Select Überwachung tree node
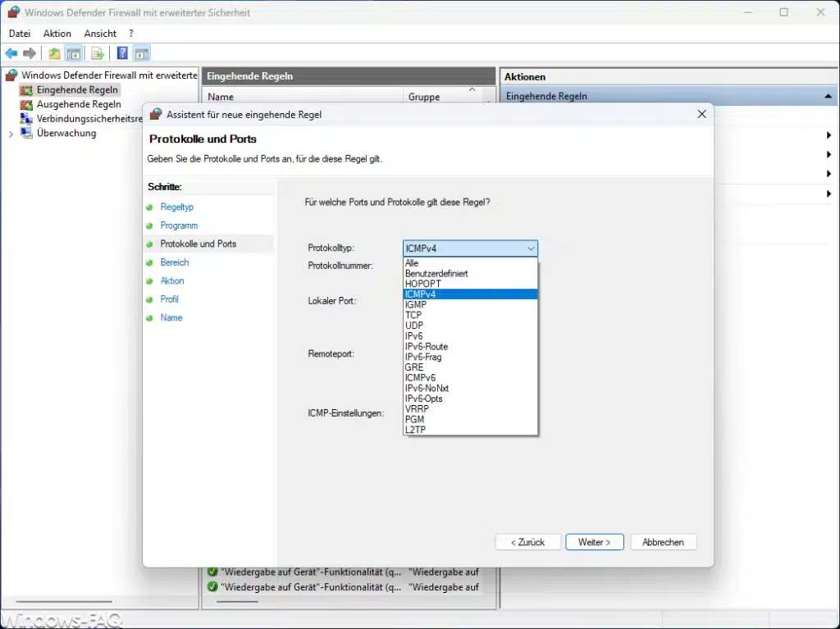This screenshot has height=629, width=840. (x=66, y=133)
